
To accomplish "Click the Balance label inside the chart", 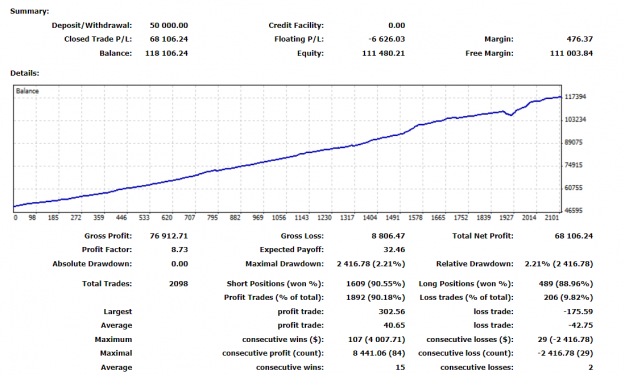I will click(27, 91).
